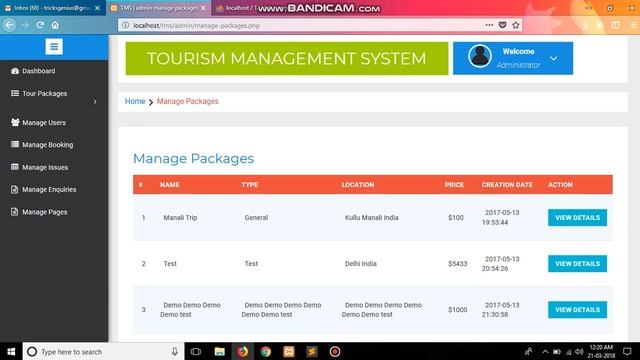
Task: Click the administrator avatar picture
Action: point(480,56)
